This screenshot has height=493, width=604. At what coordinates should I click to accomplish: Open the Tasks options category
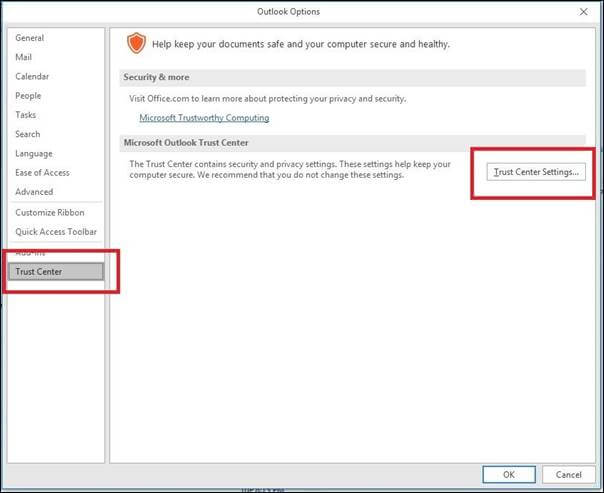point(25,115)
